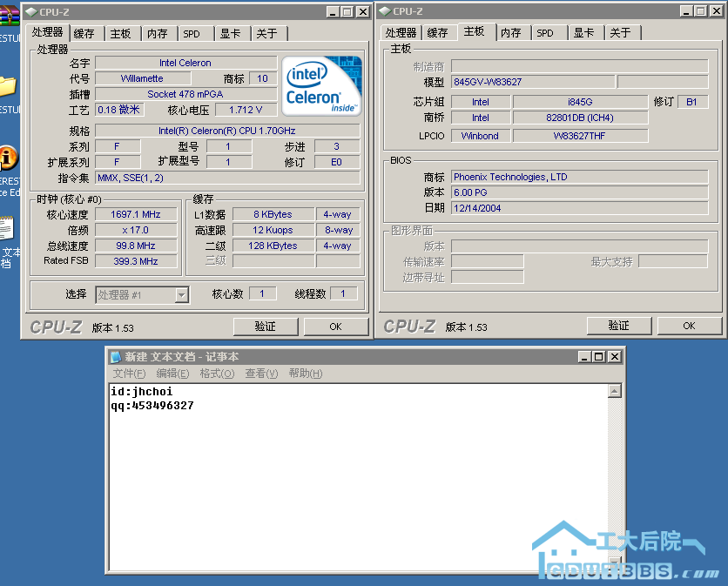Screen dimensions: 728x586
Task: Close the right CPU-Z window
Action: click(x=717, y=11)
